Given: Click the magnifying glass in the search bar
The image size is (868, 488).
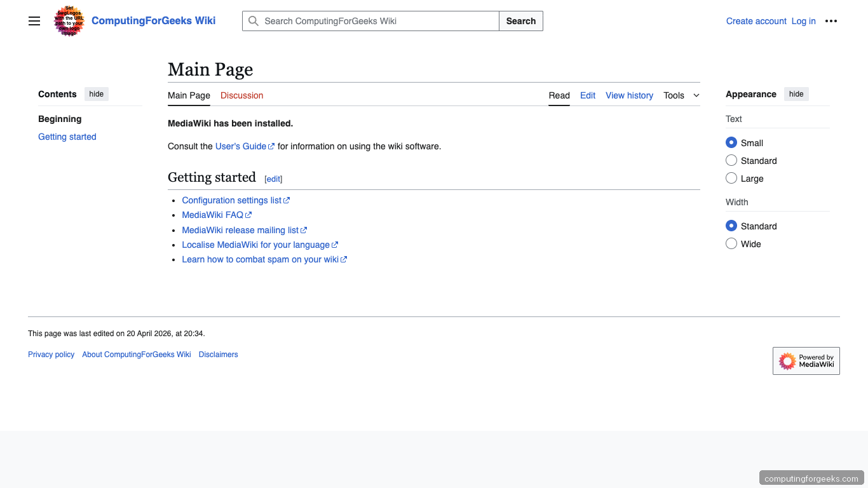Looking at the screenshot, I should tap(253, 21).
